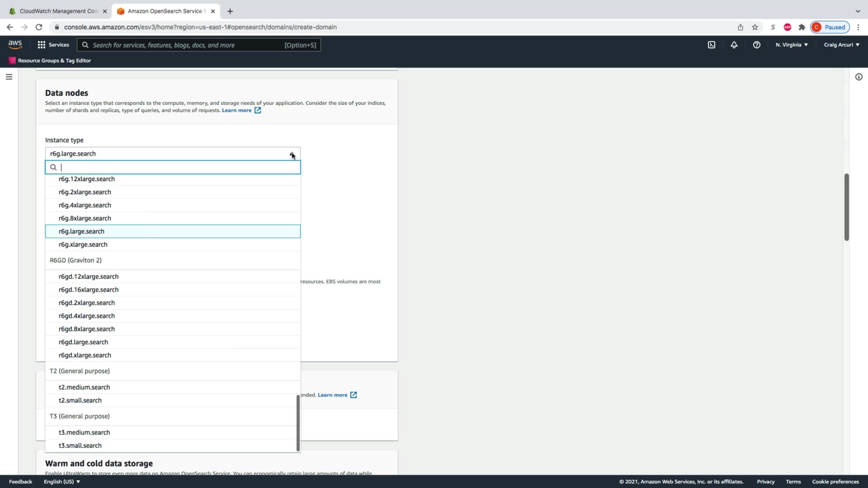The height and width of the screenshot is (488, 868).
Task: Click the Feedback button in footer
Action: click(20, 482)
